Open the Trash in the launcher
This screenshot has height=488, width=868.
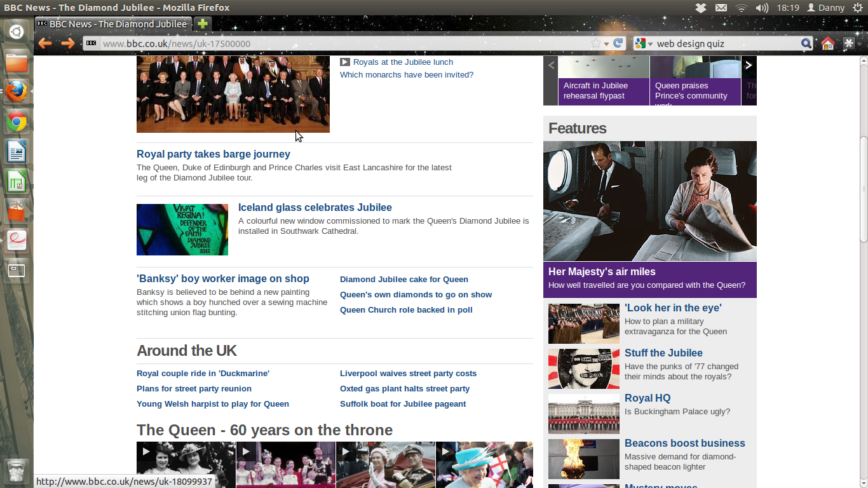coord(17,471)
